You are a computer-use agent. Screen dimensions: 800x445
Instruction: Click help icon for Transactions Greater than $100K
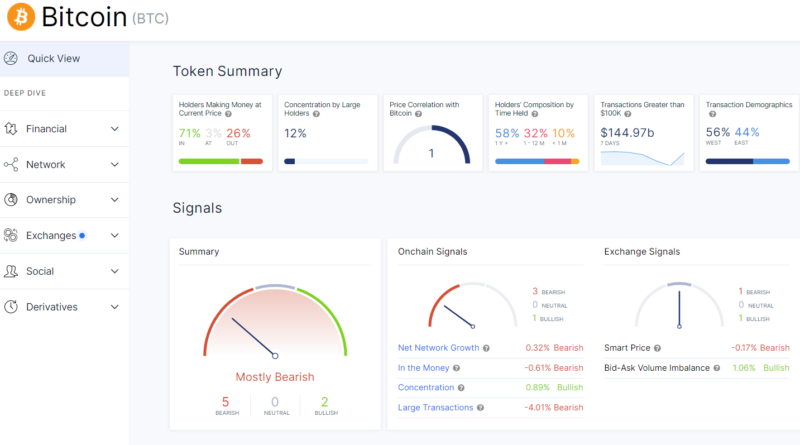click(x=628, y=114)
